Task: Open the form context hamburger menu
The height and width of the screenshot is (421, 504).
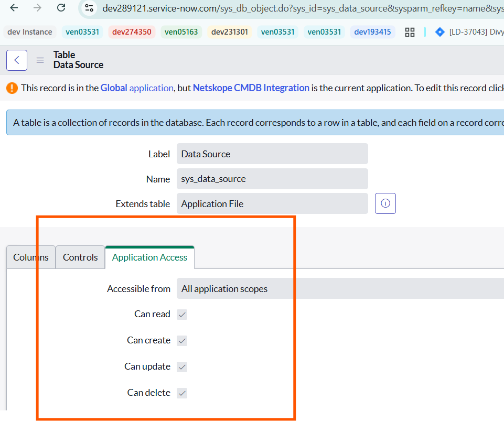Action: (40, 60)
